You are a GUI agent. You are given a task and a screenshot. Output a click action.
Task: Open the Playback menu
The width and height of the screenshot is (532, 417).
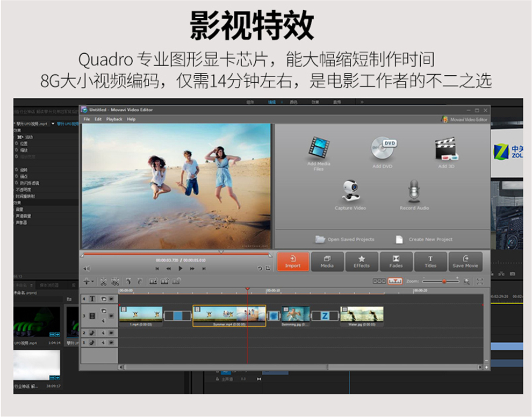click(x=113, y=119)
